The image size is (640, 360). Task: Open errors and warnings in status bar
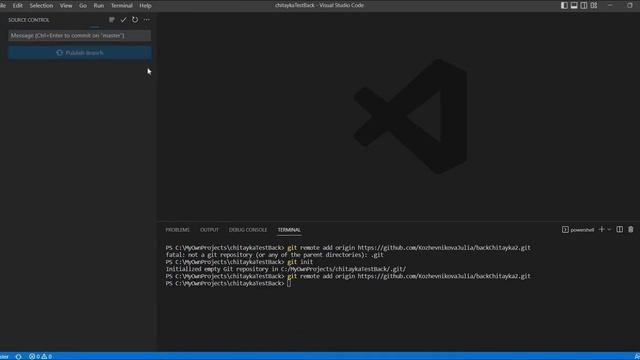(40, 356)
